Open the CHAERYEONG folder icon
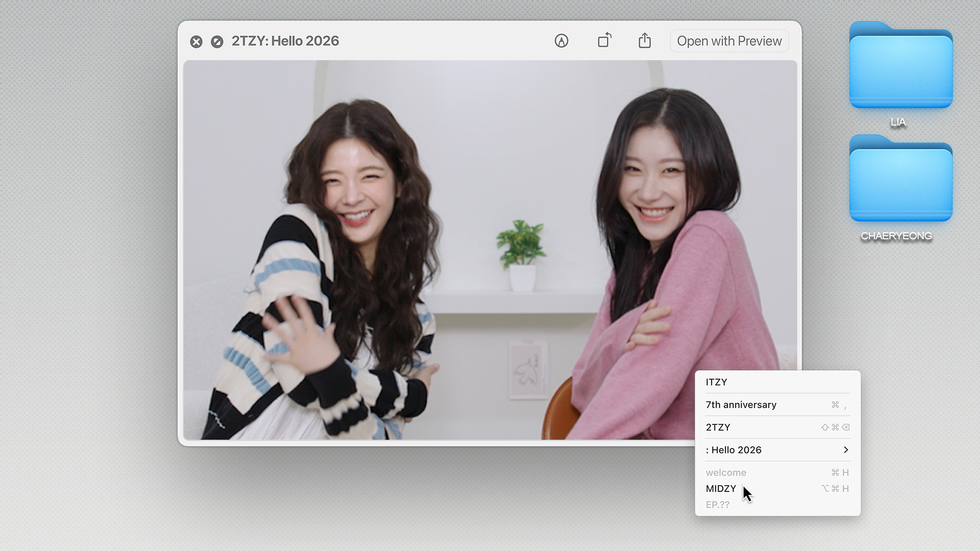This screenshot has width=980, height=551. pos(901,180)
